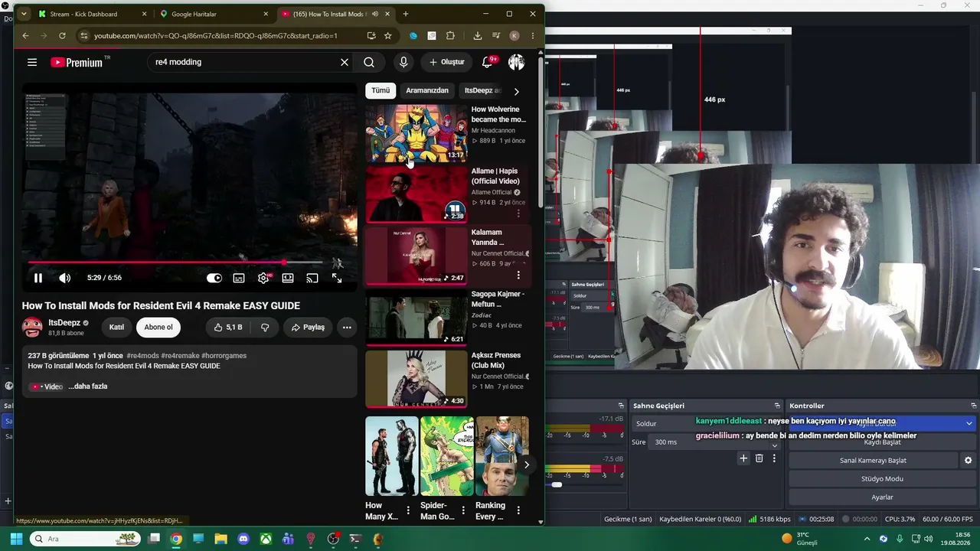Add a scene transition in OBS
This screenshot has height=551, width=980.
pos(743,458)
